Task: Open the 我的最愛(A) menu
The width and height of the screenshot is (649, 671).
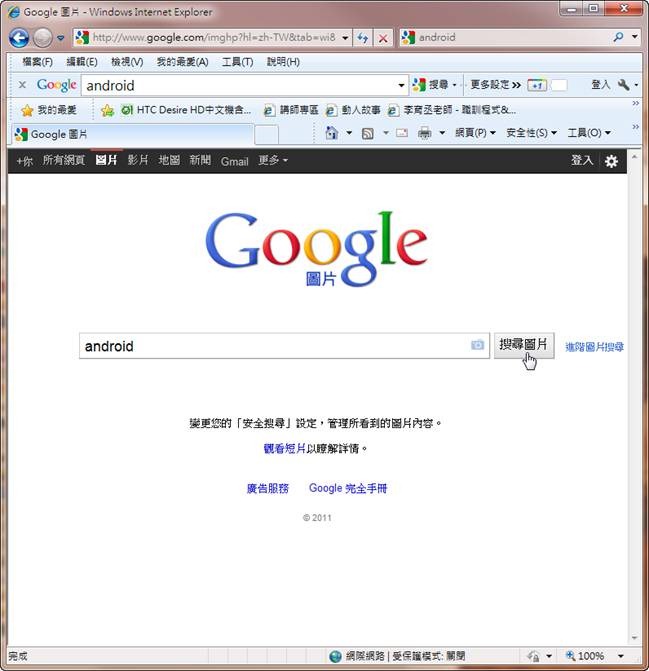Action: 182,62
